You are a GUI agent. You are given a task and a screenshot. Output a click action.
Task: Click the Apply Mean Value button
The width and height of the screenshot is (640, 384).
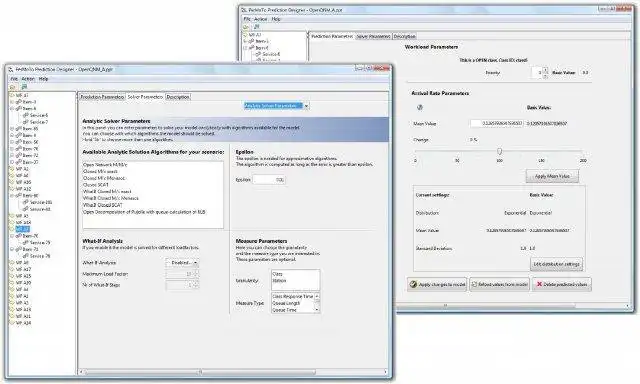coord(552,176)
